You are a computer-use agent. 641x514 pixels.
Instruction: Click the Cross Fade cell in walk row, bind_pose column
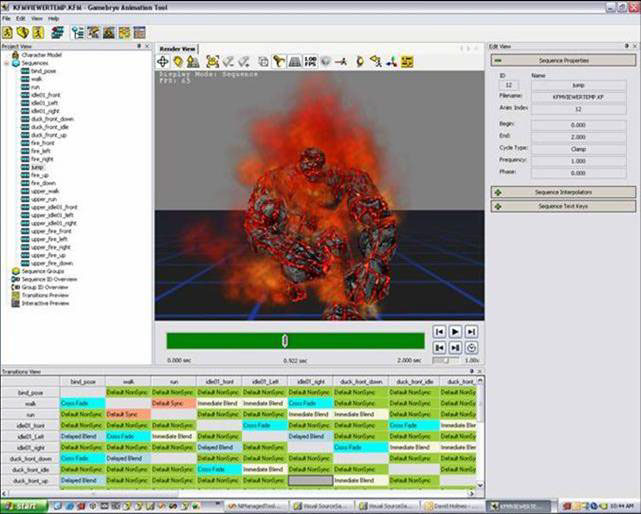[83, 403]
